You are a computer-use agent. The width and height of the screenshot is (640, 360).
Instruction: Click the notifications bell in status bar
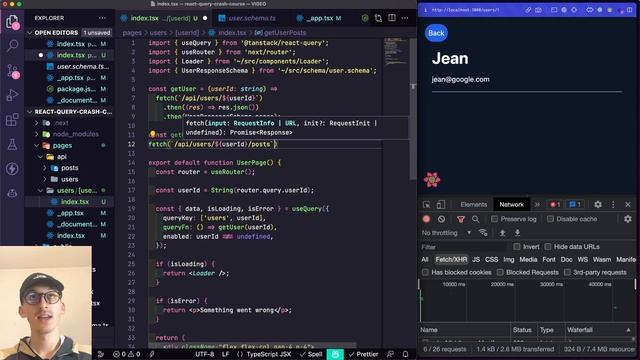pos(405,354)
